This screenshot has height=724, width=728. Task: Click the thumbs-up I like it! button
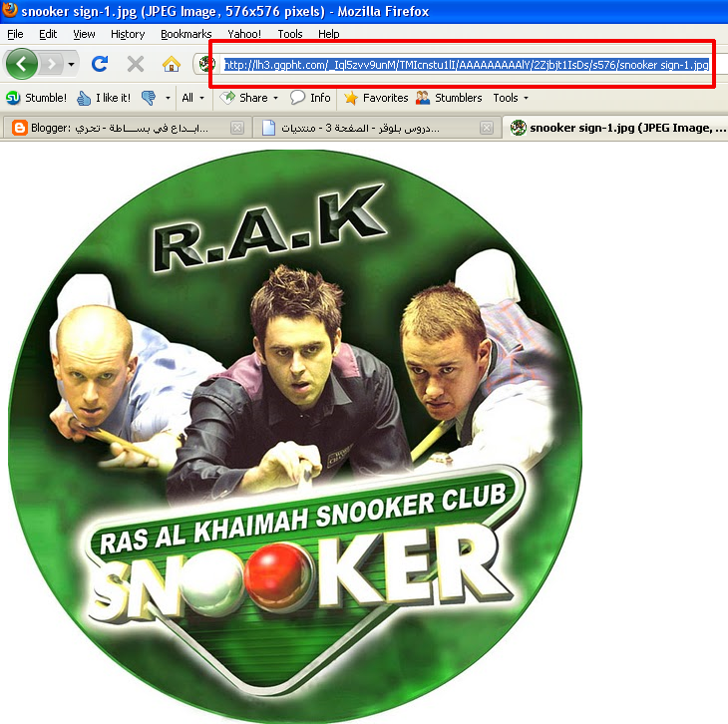click(104, 98)
